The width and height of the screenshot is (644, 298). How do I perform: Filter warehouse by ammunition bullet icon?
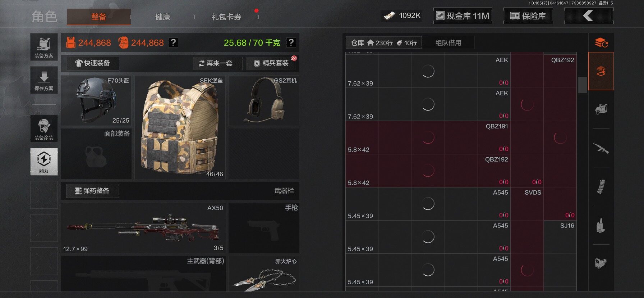coord(601,225)
